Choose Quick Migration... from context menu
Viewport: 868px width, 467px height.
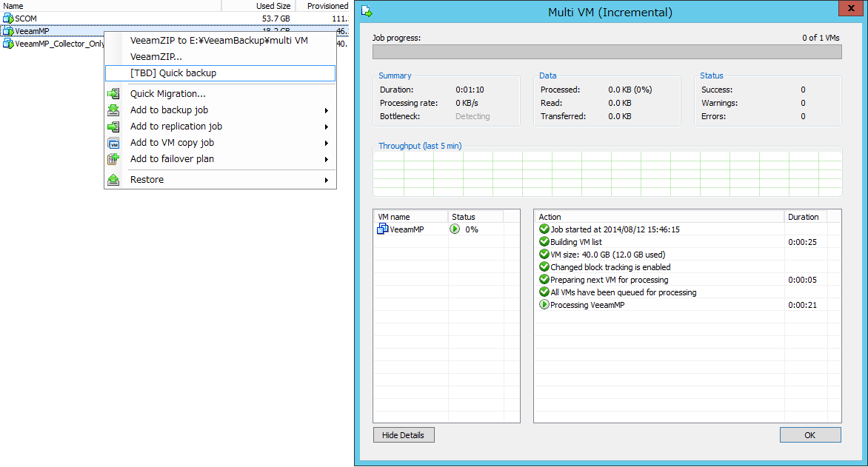coord(220,94)
